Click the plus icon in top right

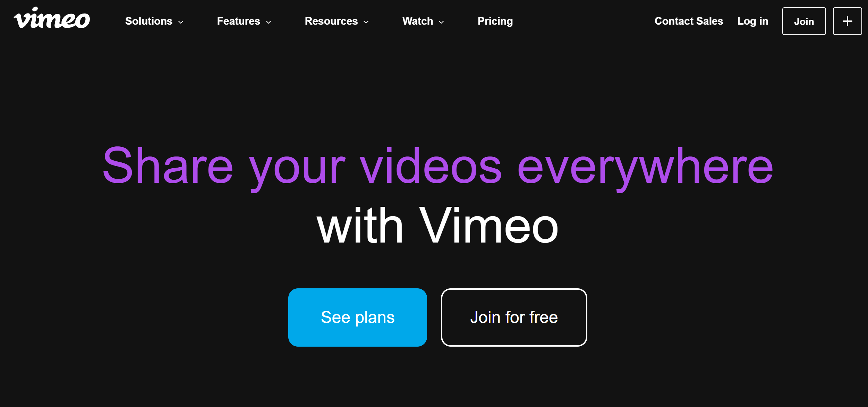point(848,21)
